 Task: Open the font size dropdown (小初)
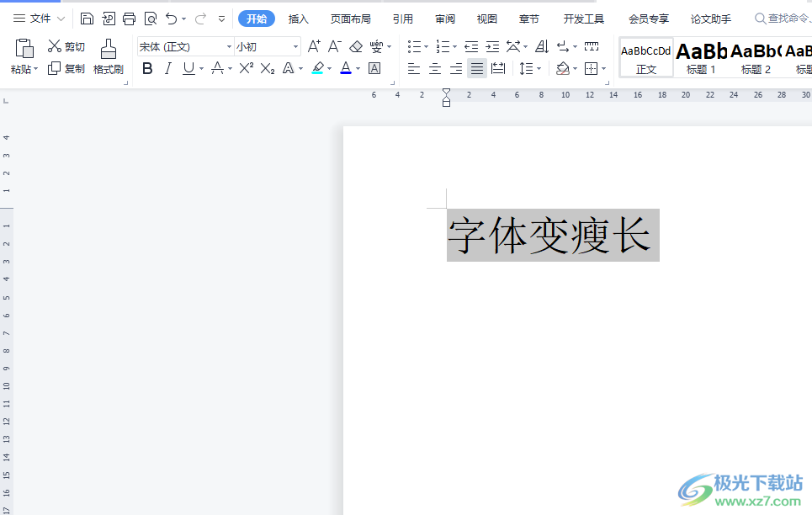[x=295, y=46]
